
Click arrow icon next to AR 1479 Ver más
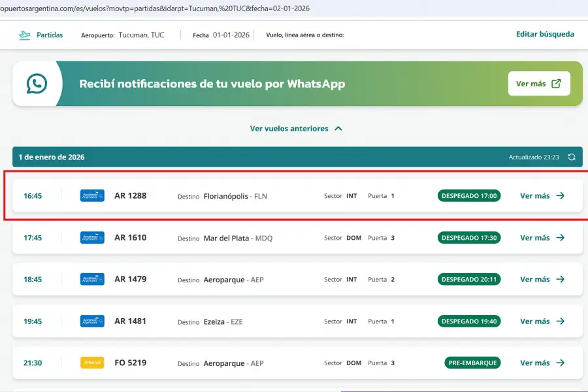pos(560,280)
